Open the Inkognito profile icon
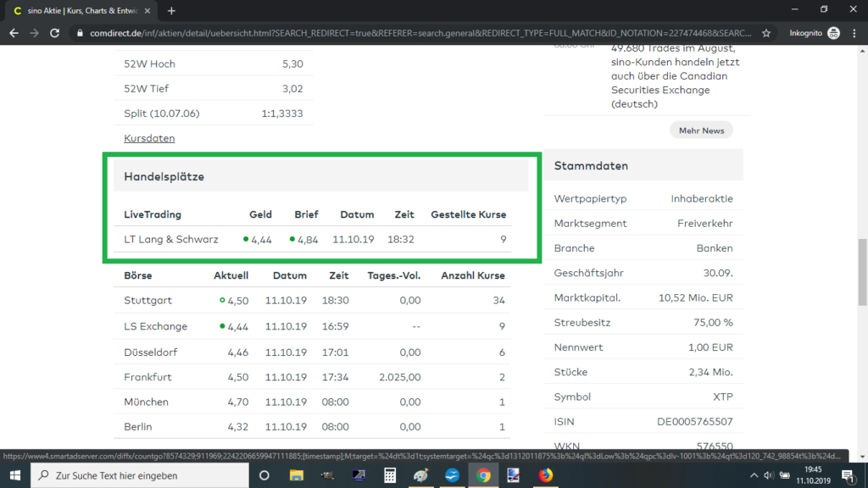This screenshot has width=868, height=488. coord(834,33)
